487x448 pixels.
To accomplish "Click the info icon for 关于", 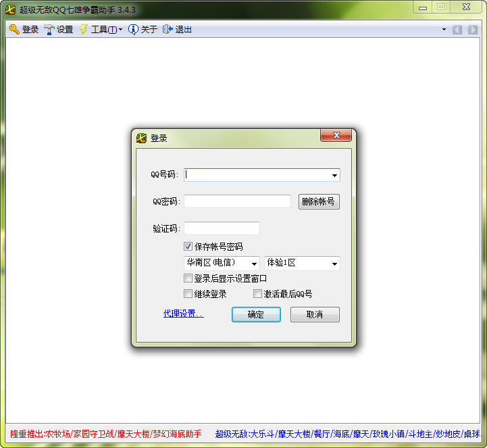I will pos(133,30).
